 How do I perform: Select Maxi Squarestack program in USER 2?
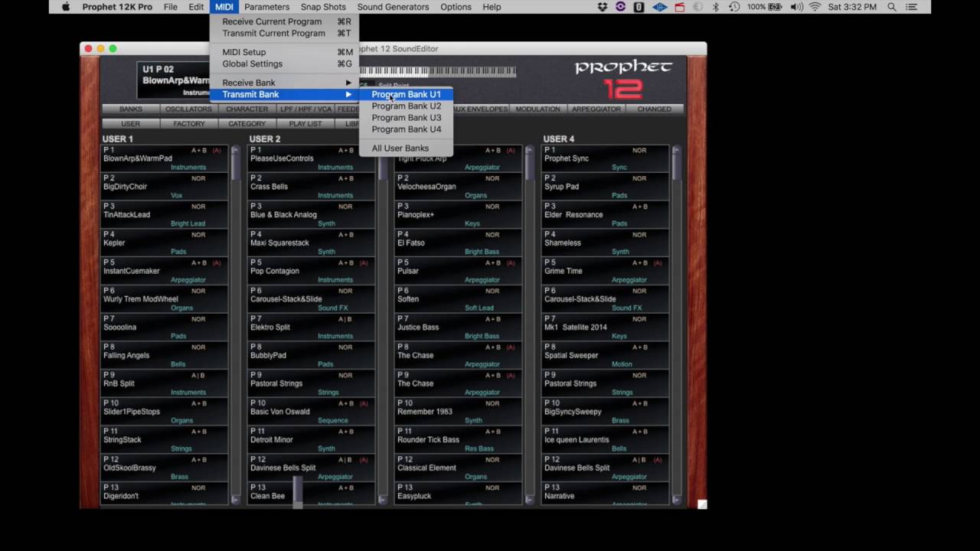click(312, 243)
